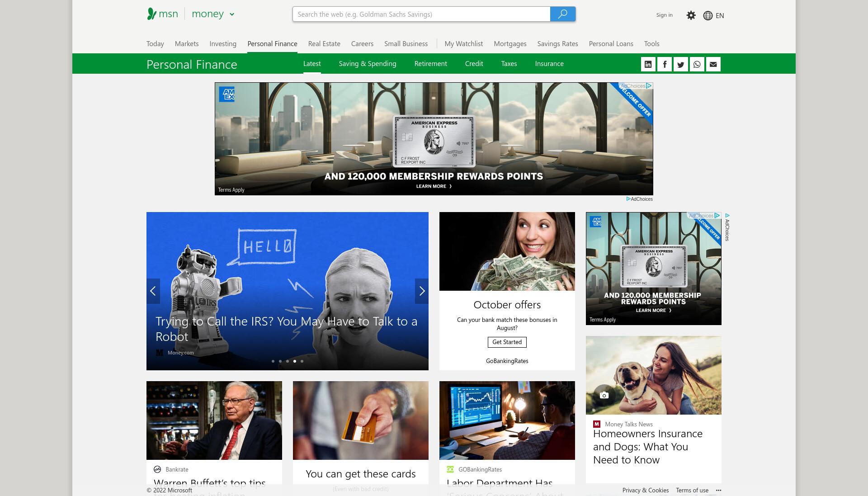The image size is (868, 496).
Task: Open the Markets nav item
Action: 187,44
